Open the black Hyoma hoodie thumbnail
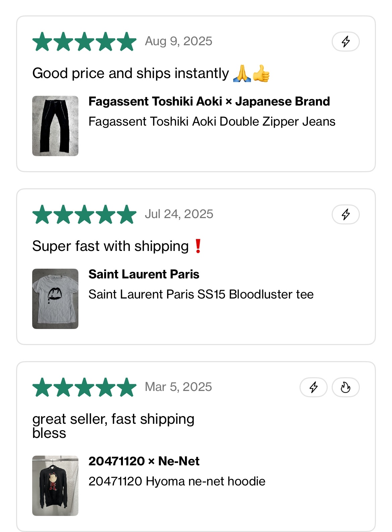The width and height of the screenshot is (392, 532). pos(55,485)
